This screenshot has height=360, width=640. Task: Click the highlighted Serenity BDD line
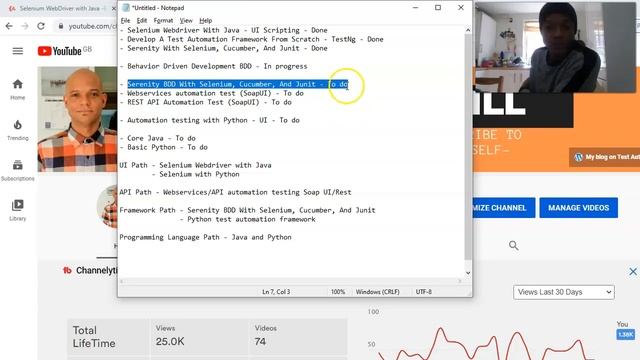click(238, 84)
